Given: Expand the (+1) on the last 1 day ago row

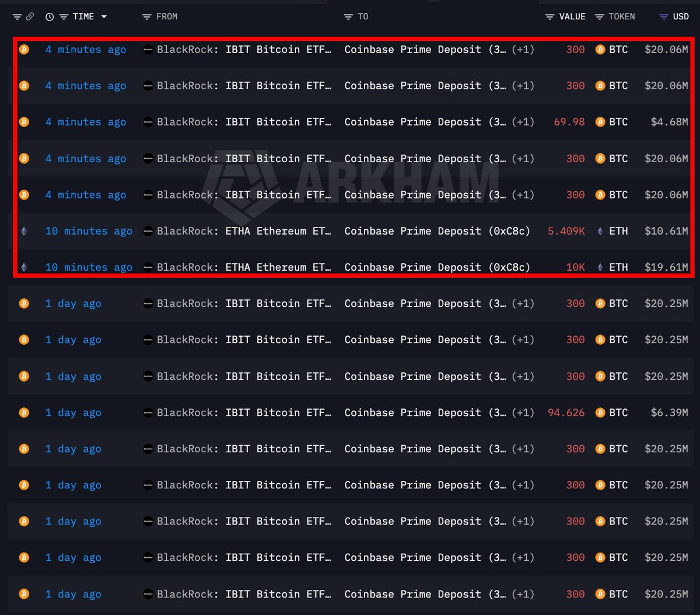Looking at the screenshot, I should [x=522, y=594].
